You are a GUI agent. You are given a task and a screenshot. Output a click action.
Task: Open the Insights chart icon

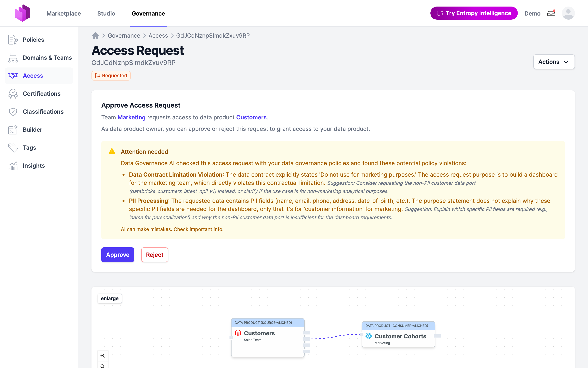pyautogui.click(x=13, y=166)
